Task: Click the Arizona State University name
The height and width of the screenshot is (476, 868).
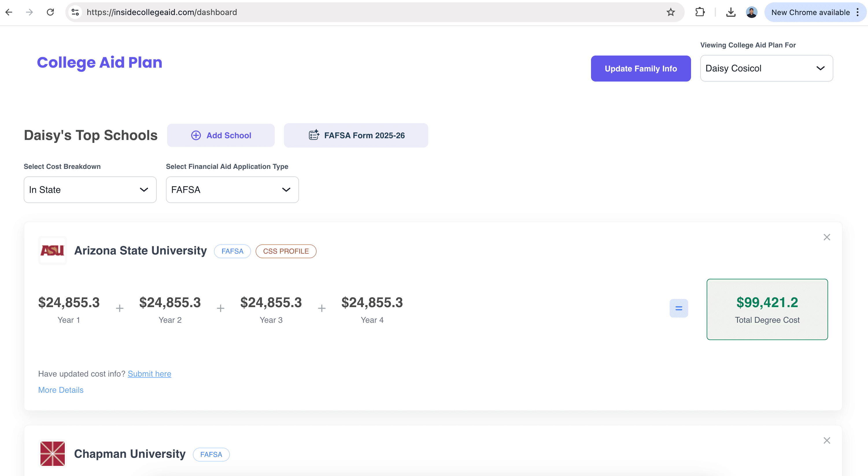Action: click(x=141, y=250)
